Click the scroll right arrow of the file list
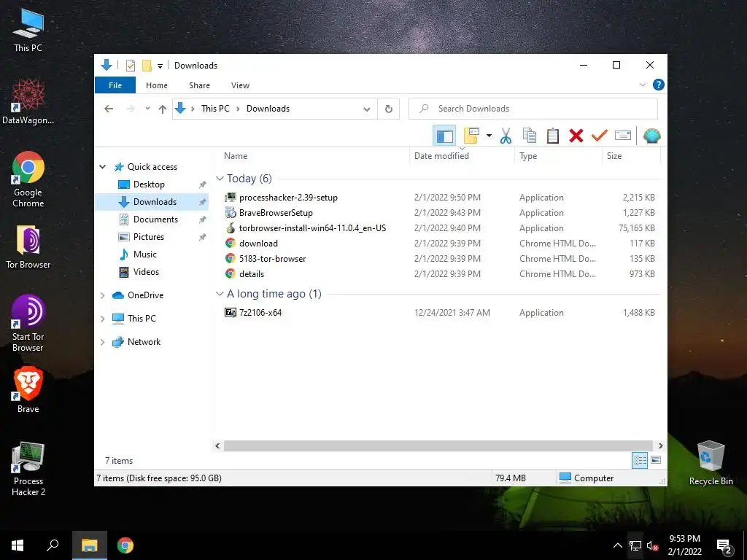The height and width of the screenshot is (560, 747). coord(660,446)
